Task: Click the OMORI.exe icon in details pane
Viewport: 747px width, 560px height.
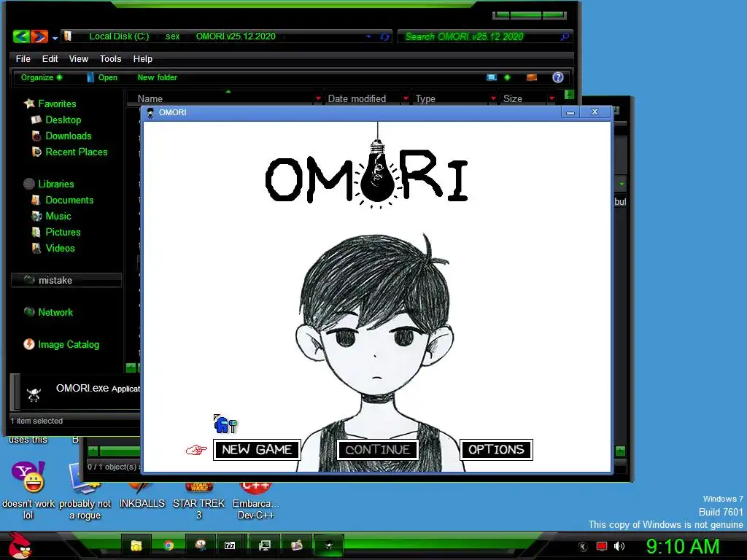Action: (x=34, y=394)
